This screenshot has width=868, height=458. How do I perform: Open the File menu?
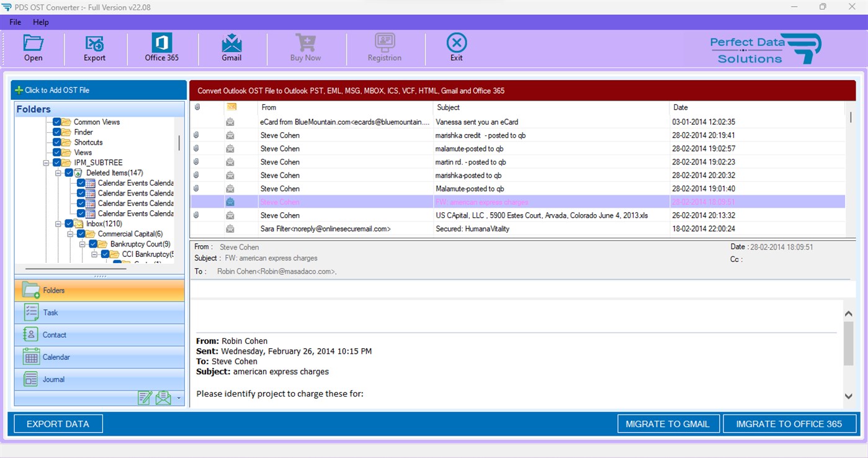[x=14, y=22]
